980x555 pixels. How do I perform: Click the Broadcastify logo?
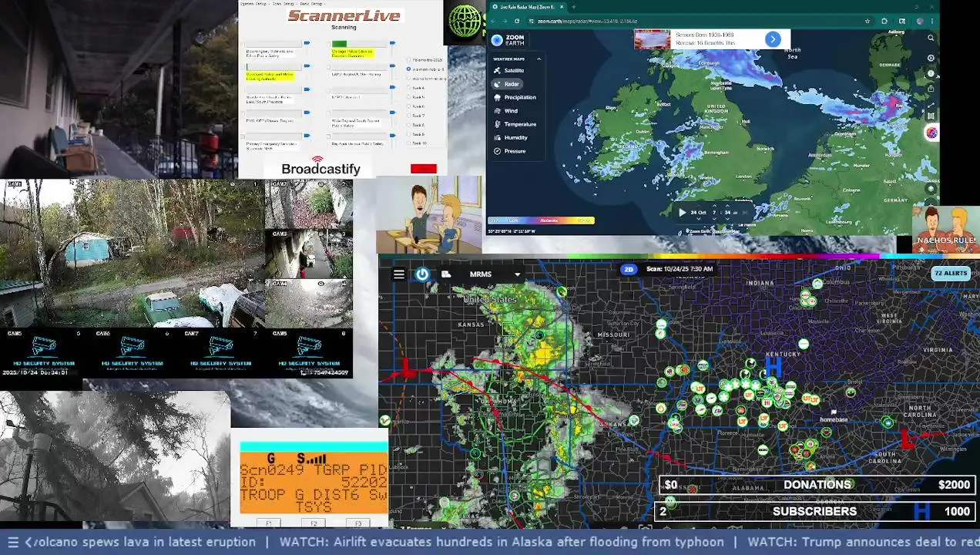321,166
